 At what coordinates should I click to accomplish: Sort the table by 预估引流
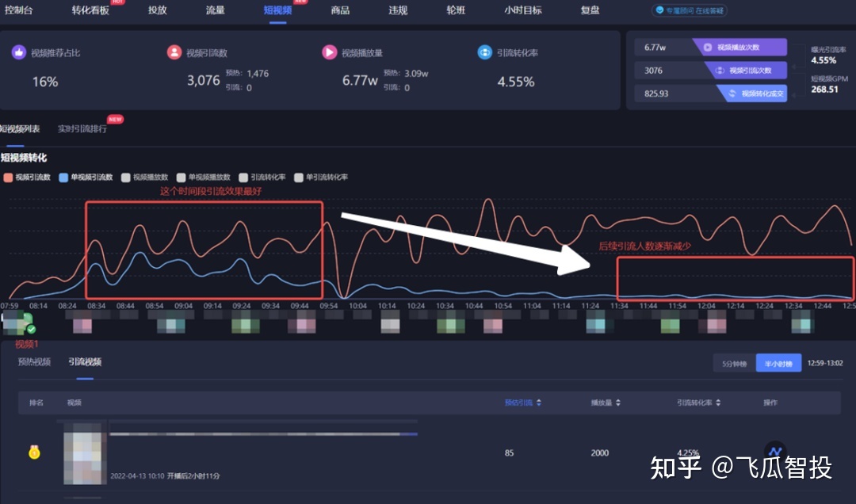click(521, 402)
